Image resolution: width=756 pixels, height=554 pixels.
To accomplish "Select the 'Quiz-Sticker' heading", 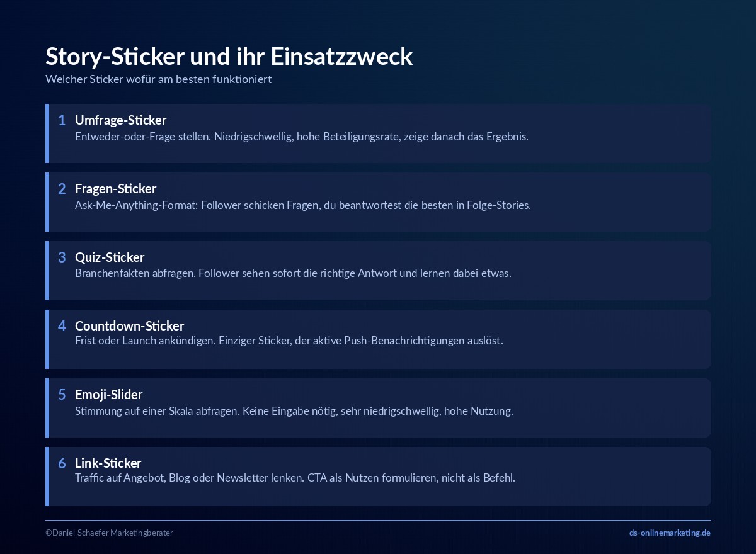I will [110, 257].
